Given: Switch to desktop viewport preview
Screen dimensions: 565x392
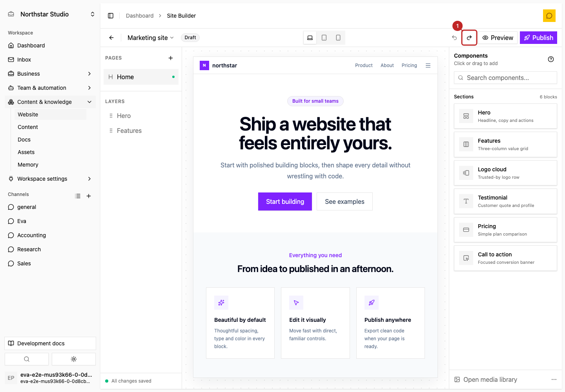Looking at the screenshot, I should click(310, 38).
